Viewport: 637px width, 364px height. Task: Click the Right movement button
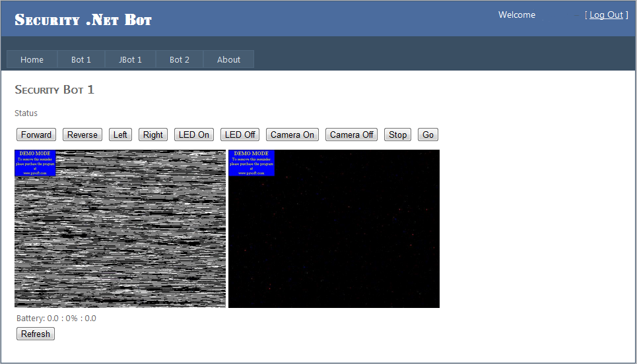coord(152,135)
